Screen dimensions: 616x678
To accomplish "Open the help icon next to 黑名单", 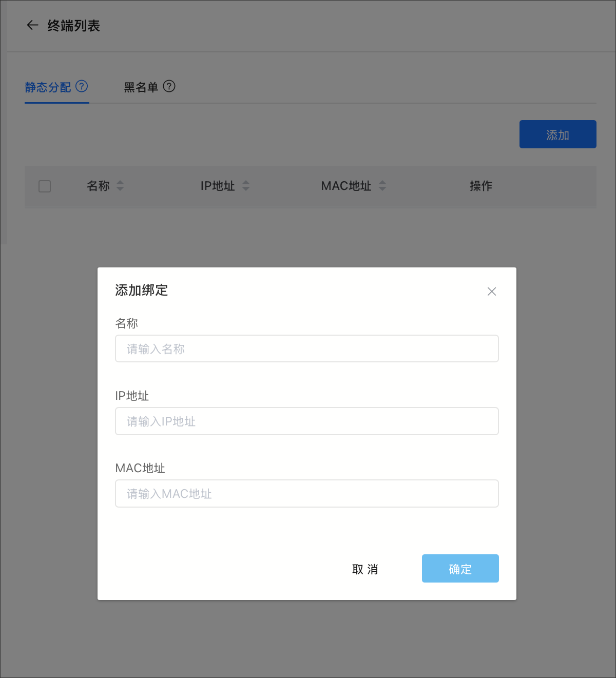I will [x=169, y=86].
